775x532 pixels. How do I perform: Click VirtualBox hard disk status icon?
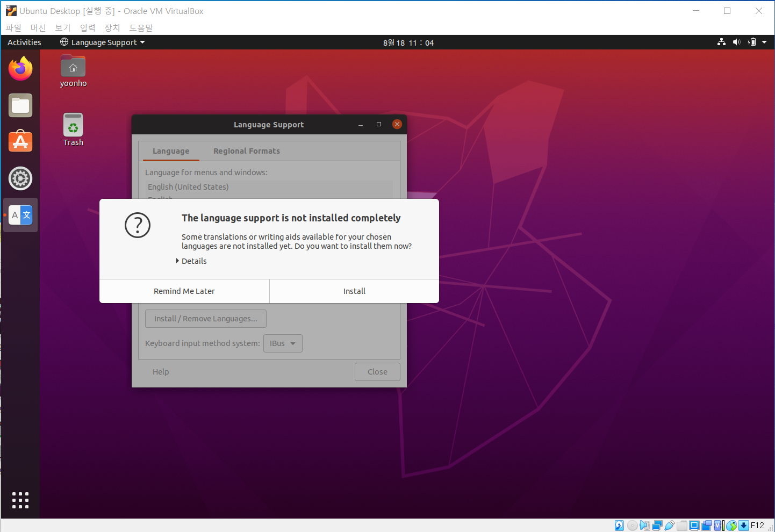click(x=619, y=526)
